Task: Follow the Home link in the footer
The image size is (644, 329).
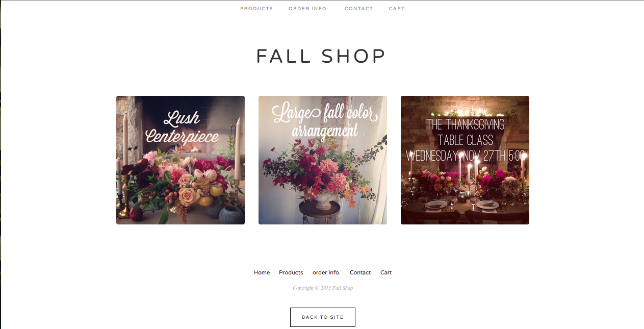Action: pos(262,272)
